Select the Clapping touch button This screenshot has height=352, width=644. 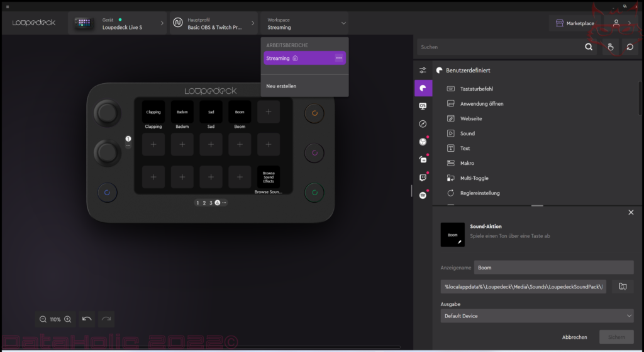tap(153, 112)
